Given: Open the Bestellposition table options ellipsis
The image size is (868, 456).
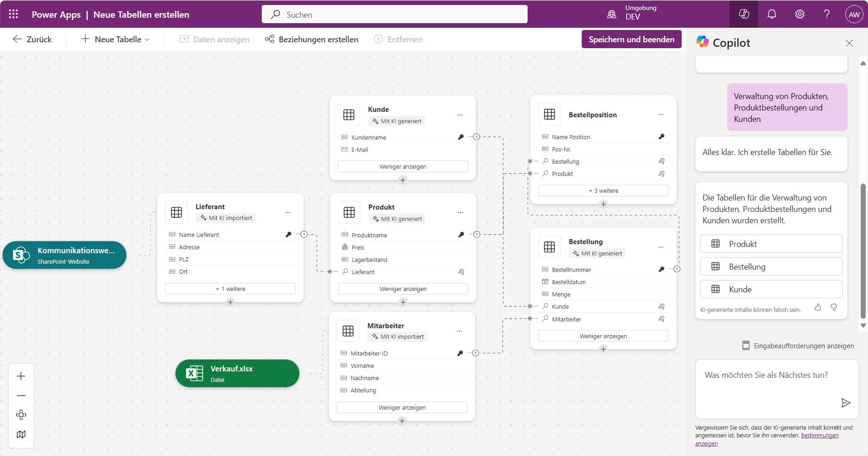Looking at the screenshot, I should click(x=661, y=115).
